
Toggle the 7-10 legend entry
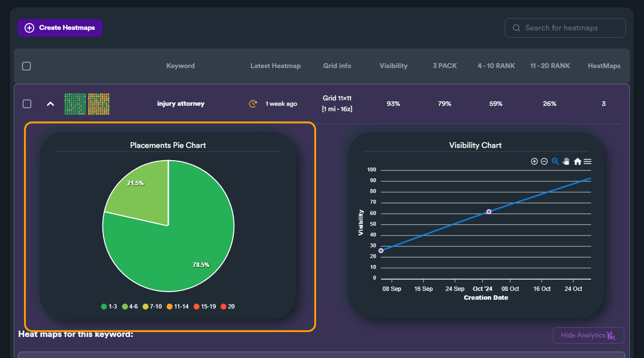tap(152, 307)
